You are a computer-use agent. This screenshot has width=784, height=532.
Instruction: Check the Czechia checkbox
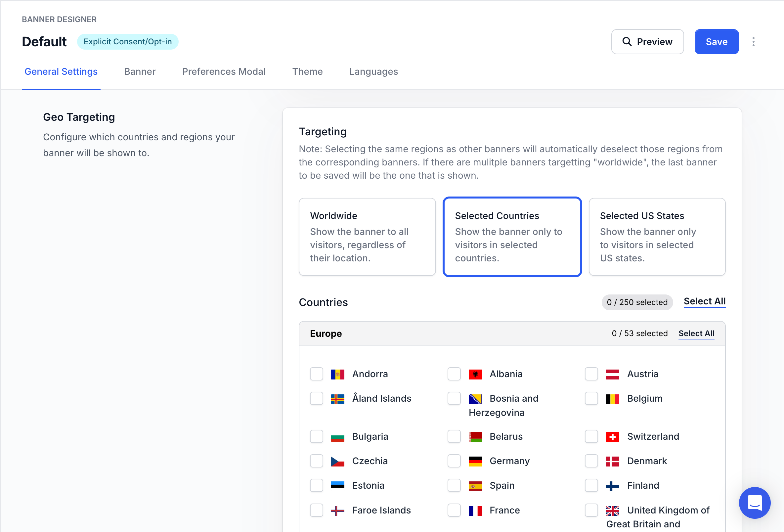[317, 461]
